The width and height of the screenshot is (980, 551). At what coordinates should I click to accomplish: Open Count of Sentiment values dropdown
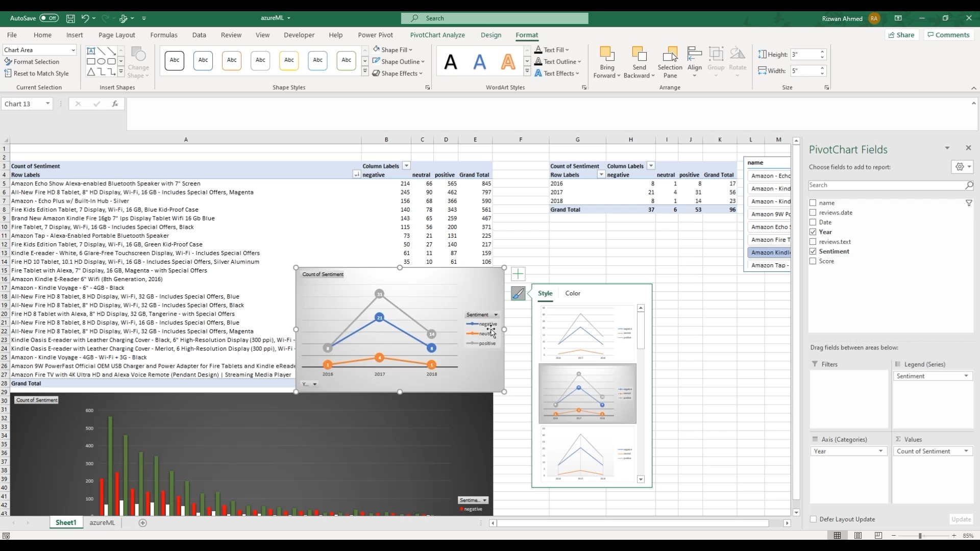click(x=966, y=451)
